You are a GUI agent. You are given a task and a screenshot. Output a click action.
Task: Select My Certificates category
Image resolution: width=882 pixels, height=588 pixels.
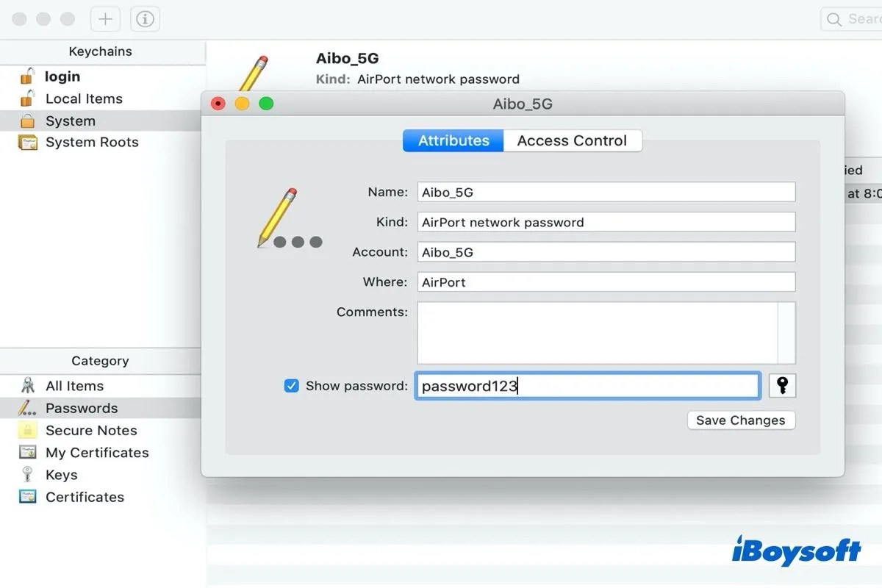(98, 453)
